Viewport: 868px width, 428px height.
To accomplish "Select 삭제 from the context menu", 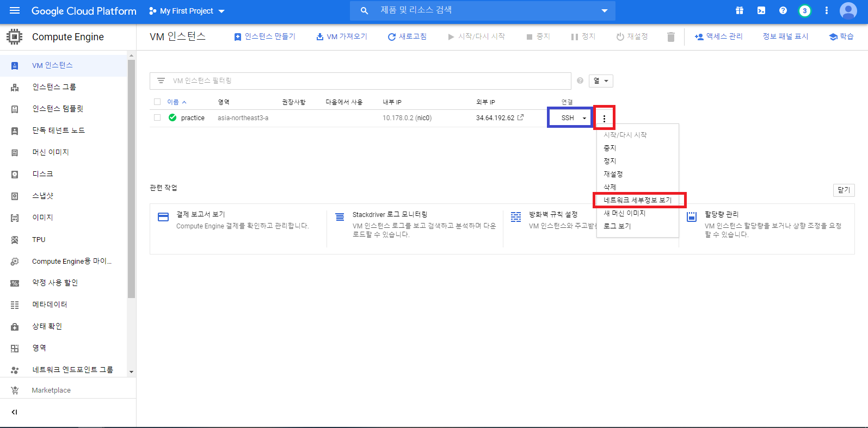I will pos(610,187).
